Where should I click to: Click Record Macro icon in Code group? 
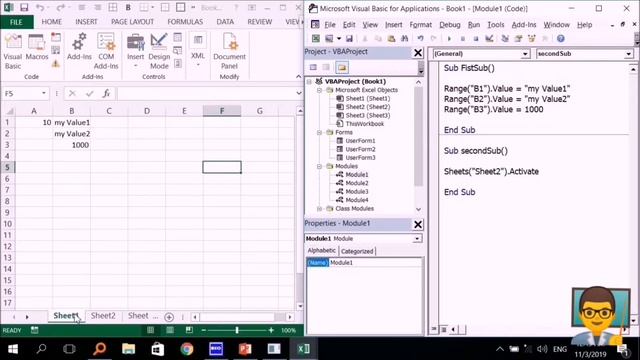pos(56,38)
